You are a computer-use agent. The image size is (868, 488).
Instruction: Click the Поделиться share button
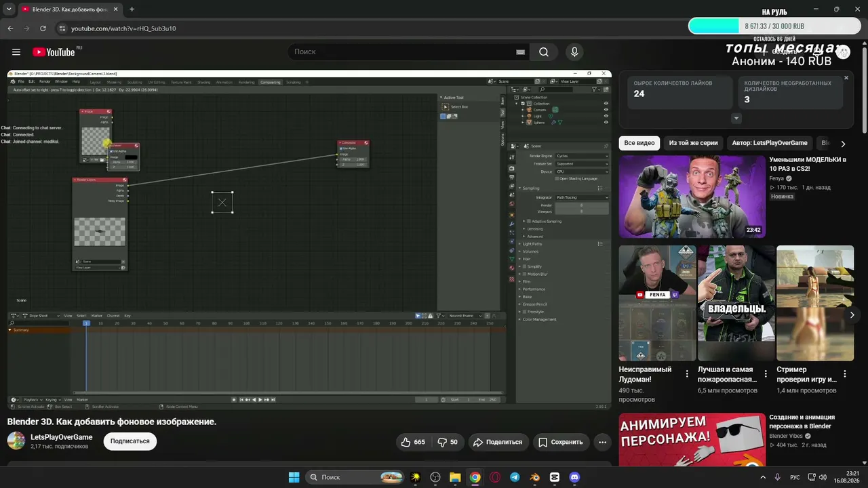499,442
